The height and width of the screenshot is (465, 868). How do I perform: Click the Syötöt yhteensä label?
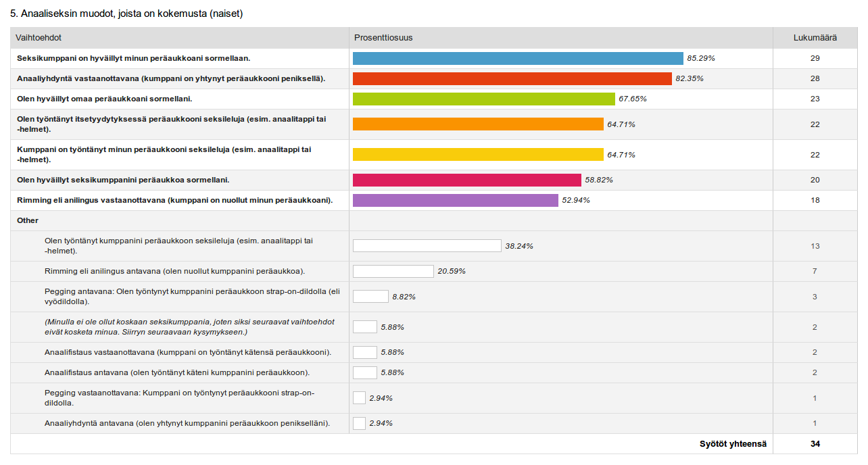coord(733,444)
